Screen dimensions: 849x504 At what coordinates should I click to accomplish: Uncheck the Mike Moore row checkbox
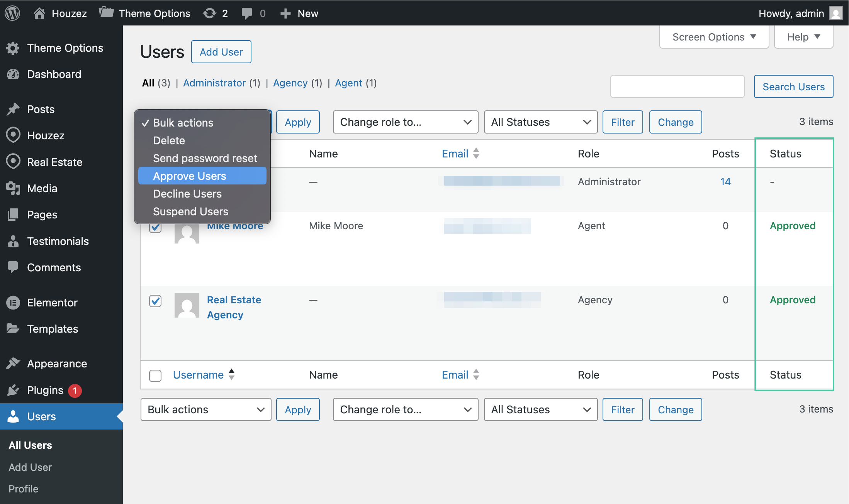(155, 227)
